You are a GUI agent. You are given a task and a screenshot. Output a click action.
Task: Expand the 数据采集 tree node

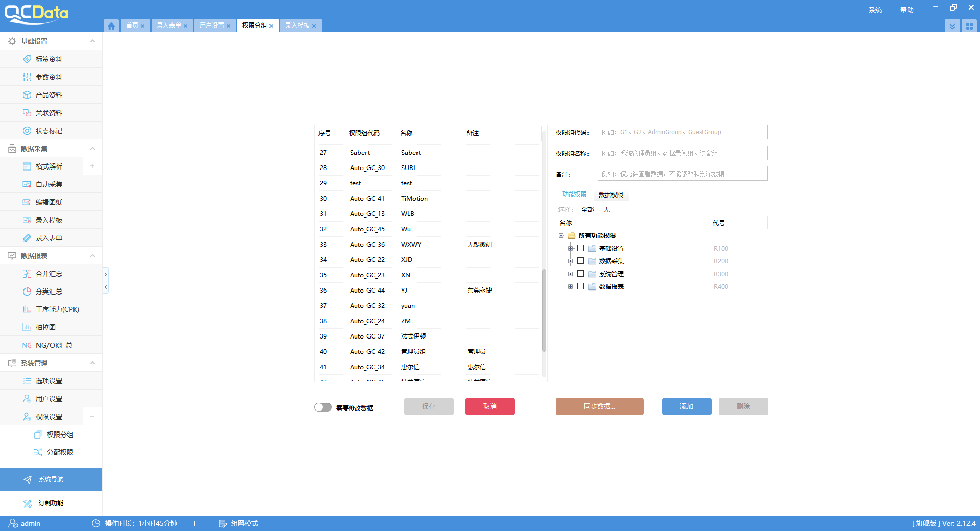pyautogui.click(x=570, y=260)
